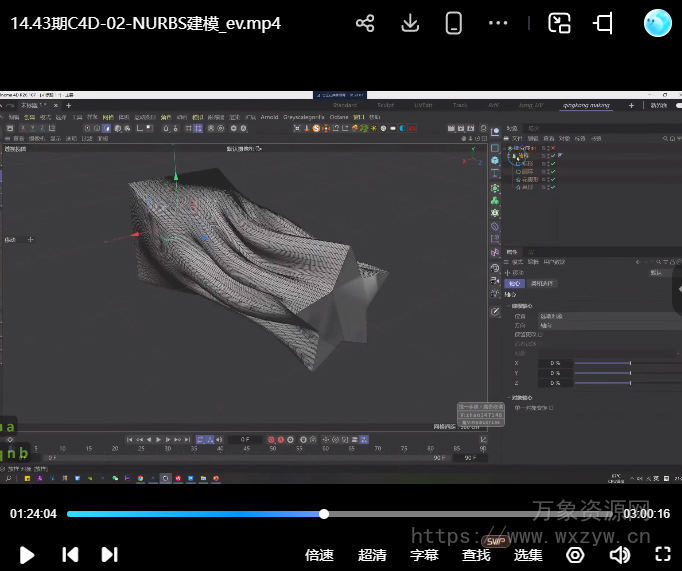Open the three-dot more options menu

coord(498,23)
